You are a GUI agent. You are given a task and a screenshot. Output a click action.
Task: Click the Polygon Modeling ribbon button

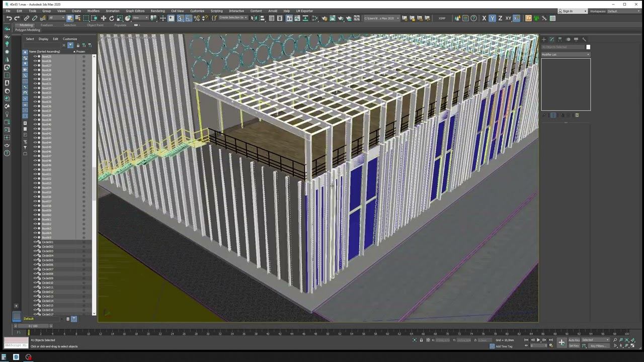click(28, 30)
